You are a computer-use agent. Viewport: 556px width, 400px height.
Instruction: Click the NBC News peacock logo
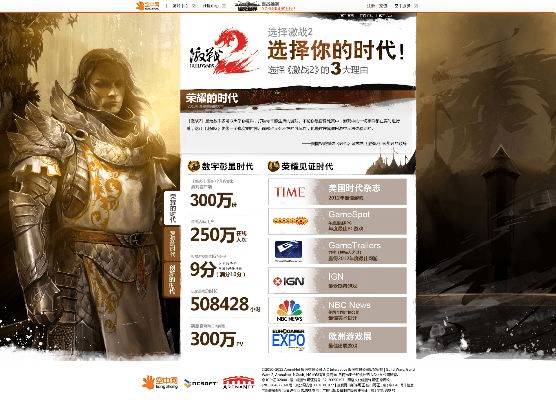pyautogui.click(x=289, y=311)
